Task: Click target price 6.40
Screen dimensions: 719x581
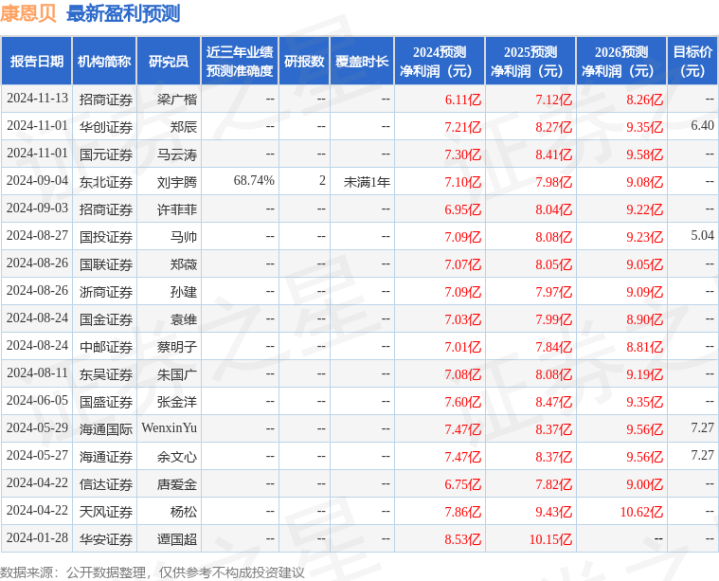Action: point(702,126)
